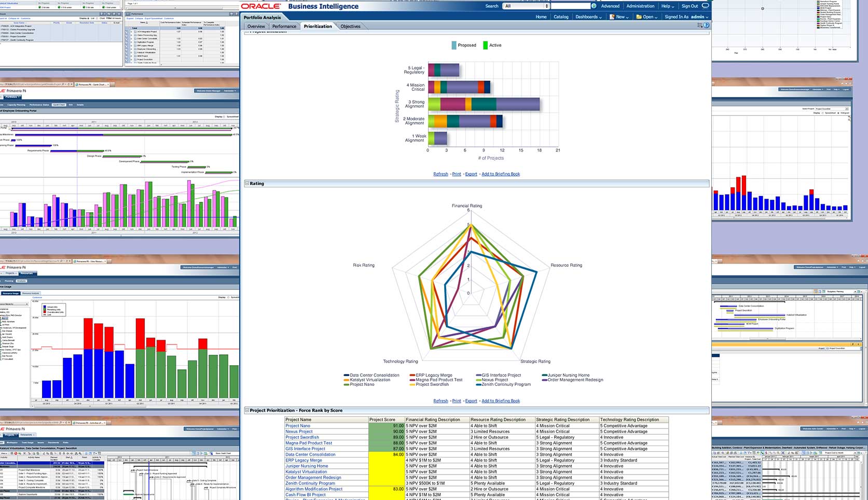Click the Data Center Consolidation legend swatch
The width and height of the screenshot is (868, 500).
tap(346, 375)
